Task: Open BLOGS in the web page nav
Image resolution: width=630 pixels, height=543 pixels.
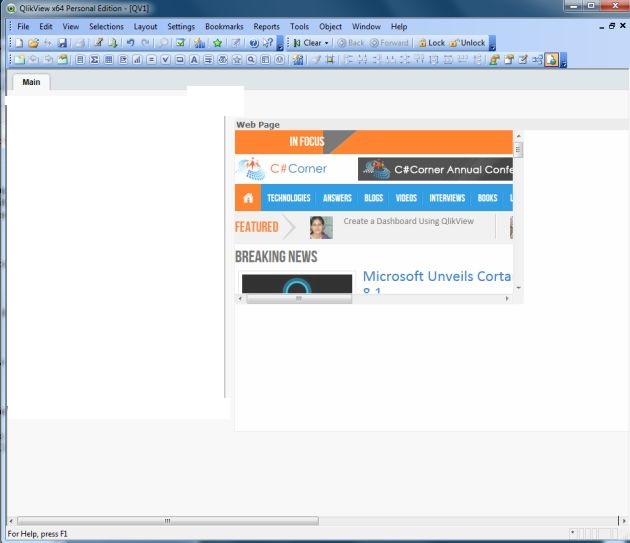Action: (x=374, y=198)
